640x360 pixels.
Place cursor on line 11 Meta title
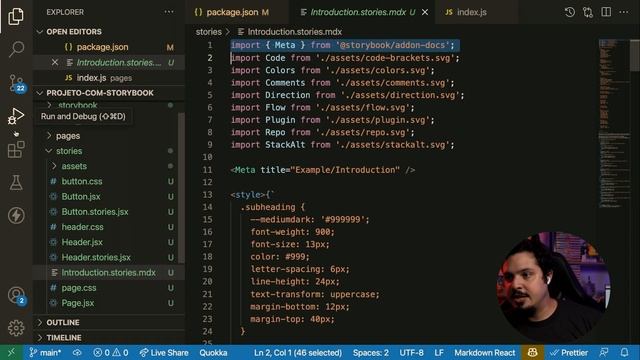[322, 170]
